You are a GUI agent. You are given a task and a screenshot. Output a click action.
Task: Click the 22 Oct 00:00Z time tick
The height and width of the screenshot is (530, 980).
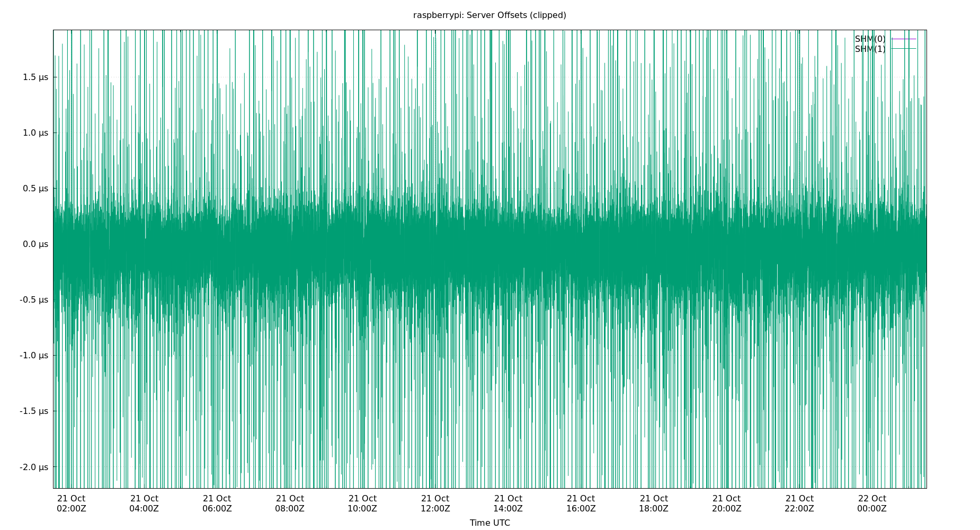click(x=872, y=503)
